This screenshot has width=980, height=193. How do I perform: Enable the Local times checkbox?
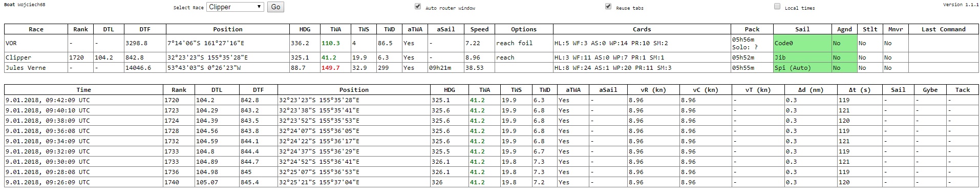pyautogui.click(x=777, y=7)
